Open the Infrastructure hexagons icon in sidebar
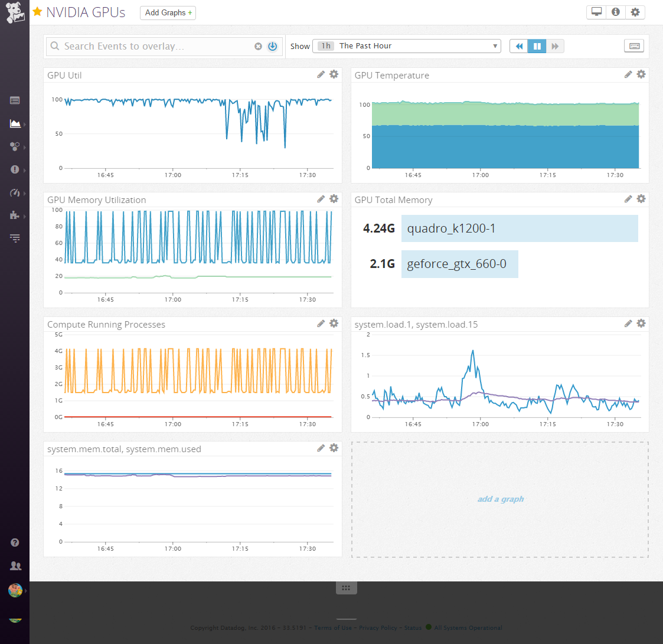This screenshot has width=663, height=644. [x=14, y=147]
